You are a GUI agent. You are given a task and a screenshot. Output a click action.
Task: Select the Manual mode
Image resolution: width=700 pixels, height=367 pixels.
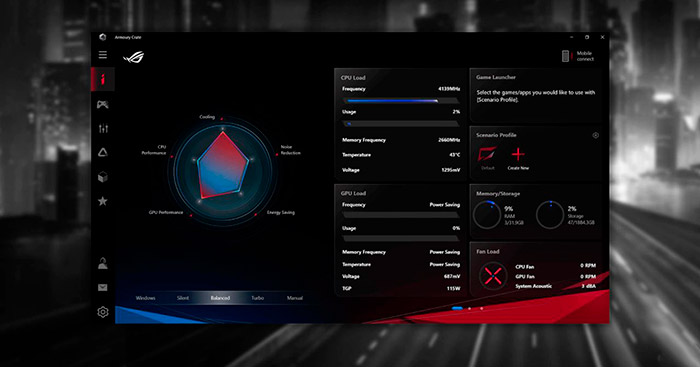pos(295,298)
